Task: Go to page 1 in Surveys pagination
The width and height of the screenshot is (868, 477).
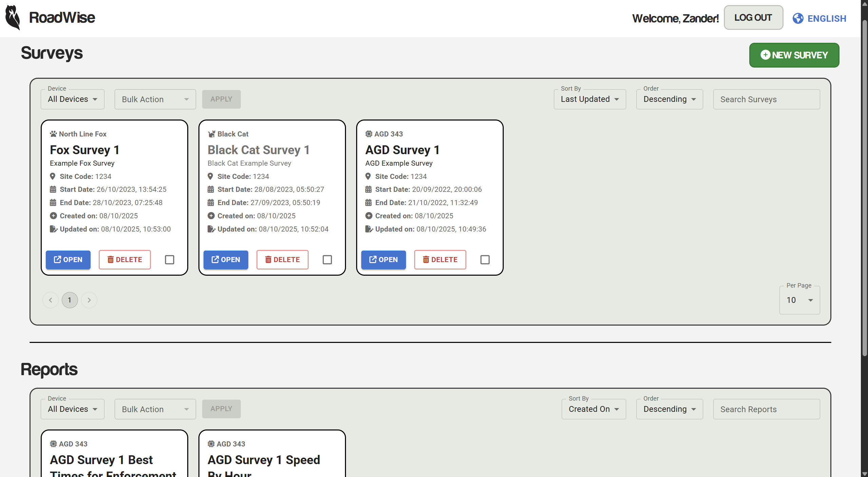Action: point(70,300)
